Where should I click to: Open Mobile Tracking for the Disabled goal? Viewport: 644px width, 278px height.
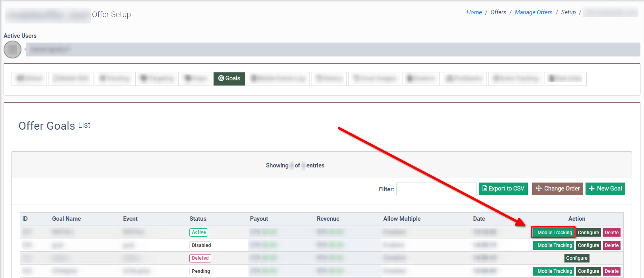554,245
